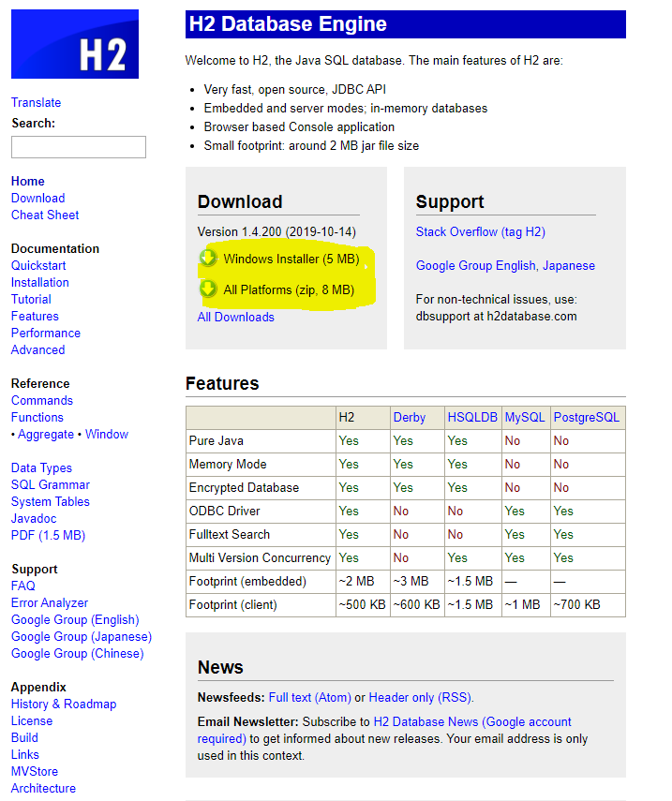Open the Full text (Atom) newsfeed

click(x=309, y=697)
